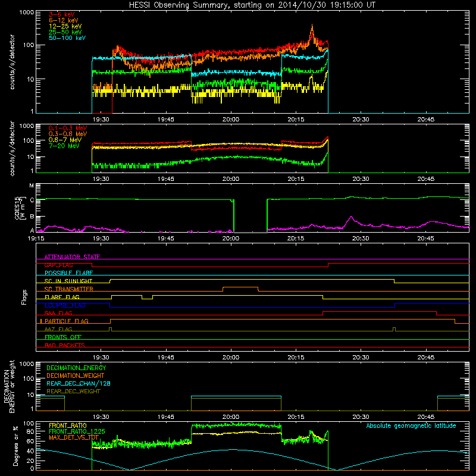Screen dimensions: 476x476
Task: Click the 7-20 MeV legend entry
Action: coord(64,146)
